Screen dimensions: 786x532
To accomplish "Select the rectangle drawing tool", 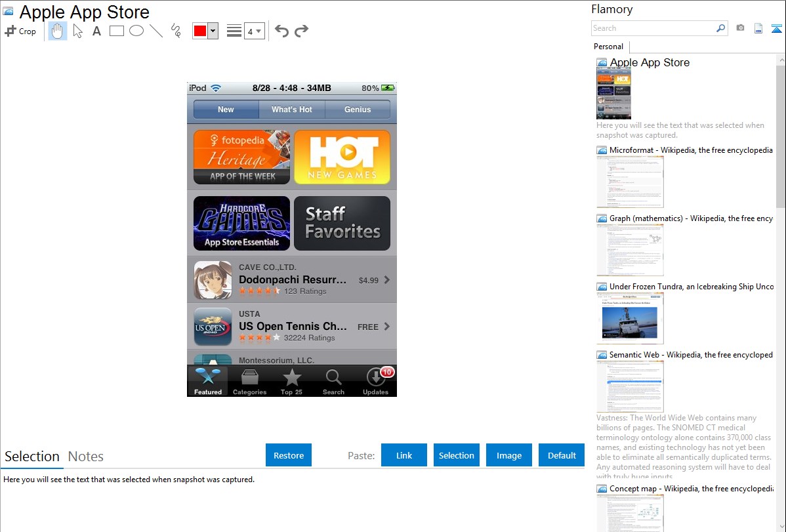I will (116, 31).
